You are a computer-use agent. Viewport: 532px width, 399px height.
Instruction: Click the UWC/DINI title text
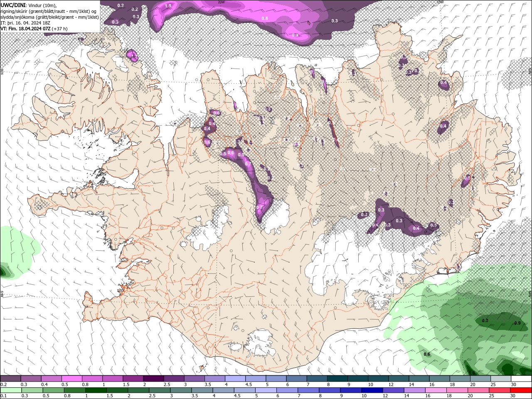[x=13, y=5]
